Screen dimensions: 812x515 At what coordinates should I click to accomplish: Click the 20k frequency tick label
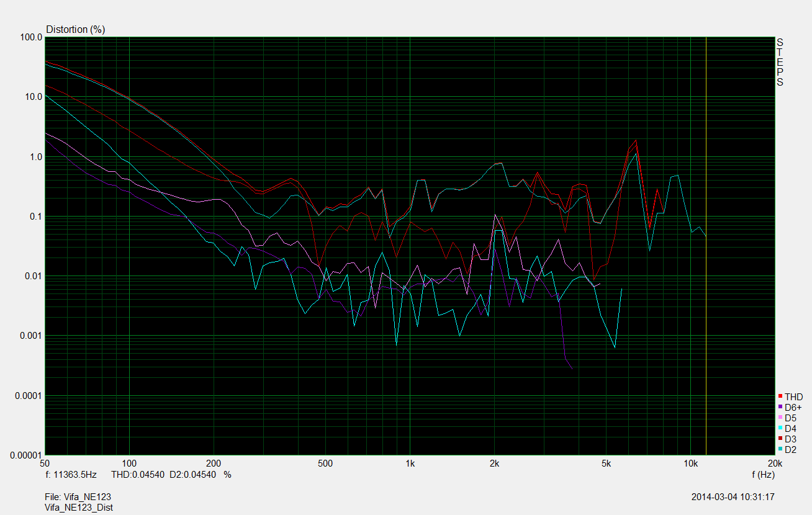click(x=774, y=464)
